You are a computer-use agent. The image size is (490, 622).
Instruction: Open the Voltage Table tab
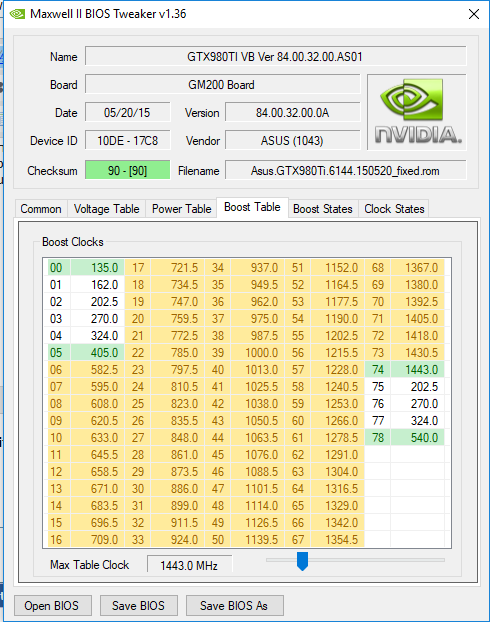click(x=106, y=209)
